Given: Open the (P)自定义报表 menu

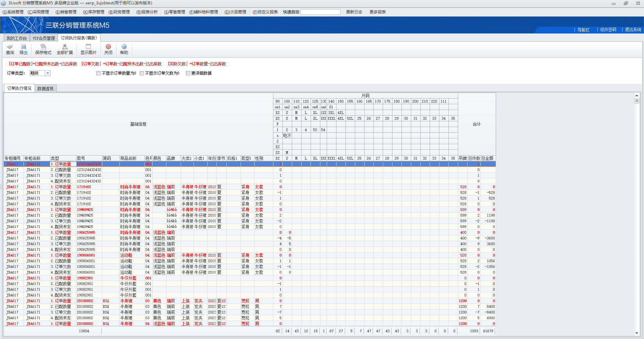Looking at the screenshot, I should pos(265,12).
